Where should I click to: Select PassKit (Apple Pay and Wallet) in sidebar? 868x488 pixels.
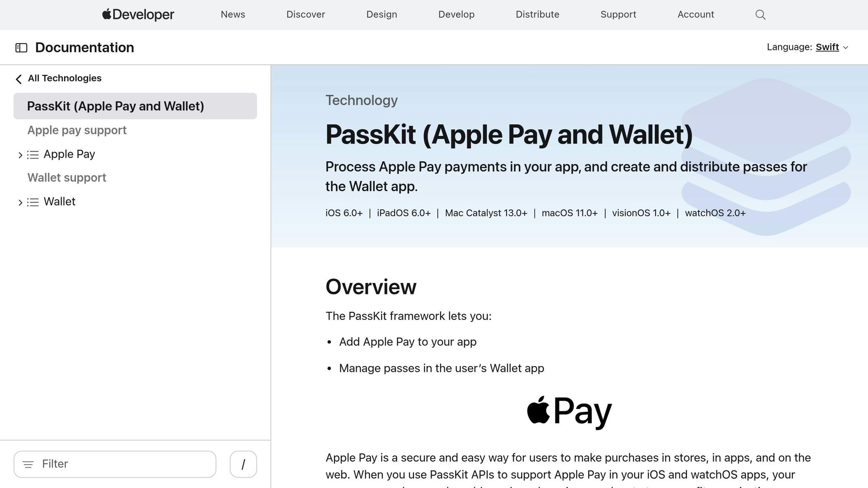coord(115,106)
